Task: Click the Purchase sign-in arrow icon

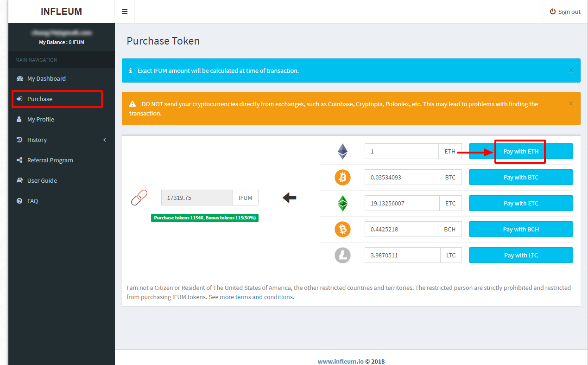Action: (19, 99)
